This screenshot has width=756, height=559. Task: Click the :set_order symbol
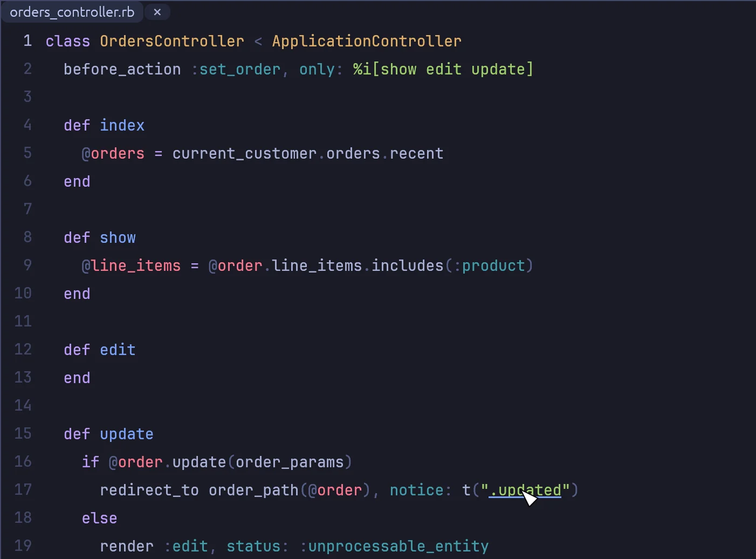(x=236, y=69)
